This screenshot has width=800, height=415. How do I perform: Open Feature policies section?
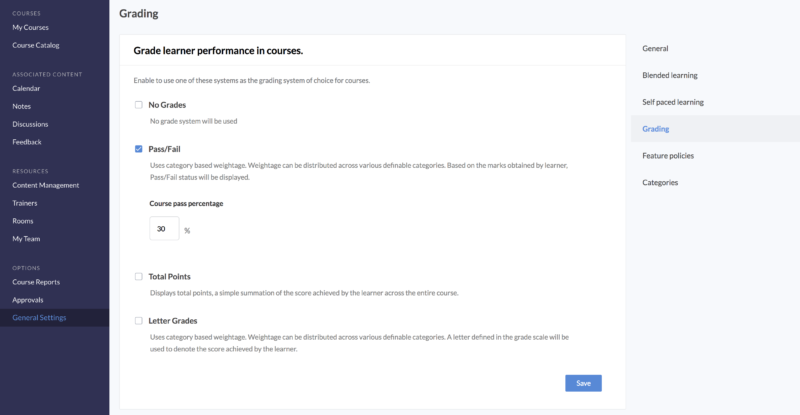point(668,156)
